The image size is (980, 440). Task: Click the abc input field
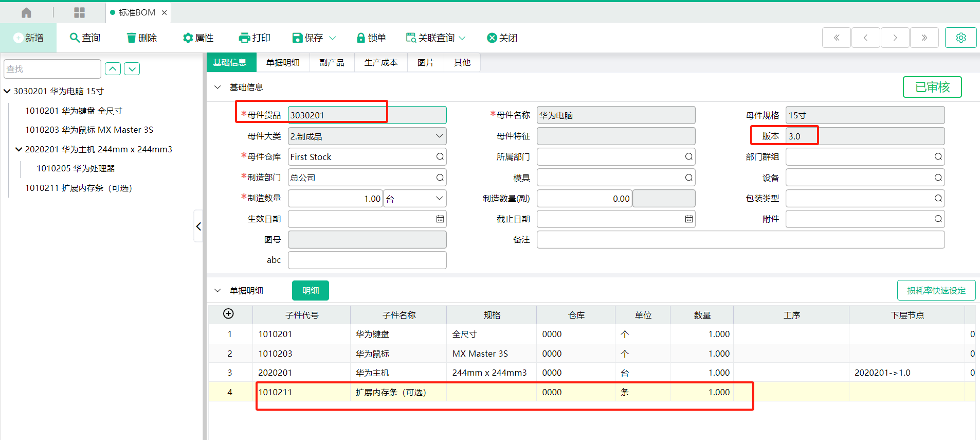click(x=367, y=260)
